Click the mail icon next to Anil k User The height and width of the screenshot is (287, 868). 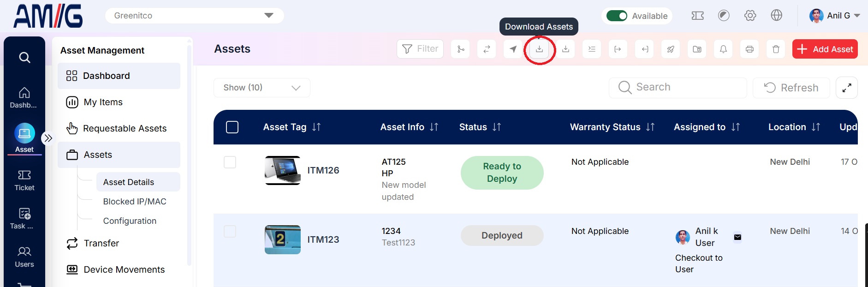coord(737,237)
